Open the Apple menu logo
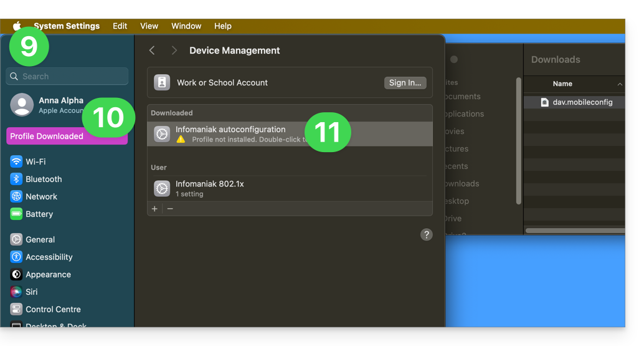 point(17,26)
